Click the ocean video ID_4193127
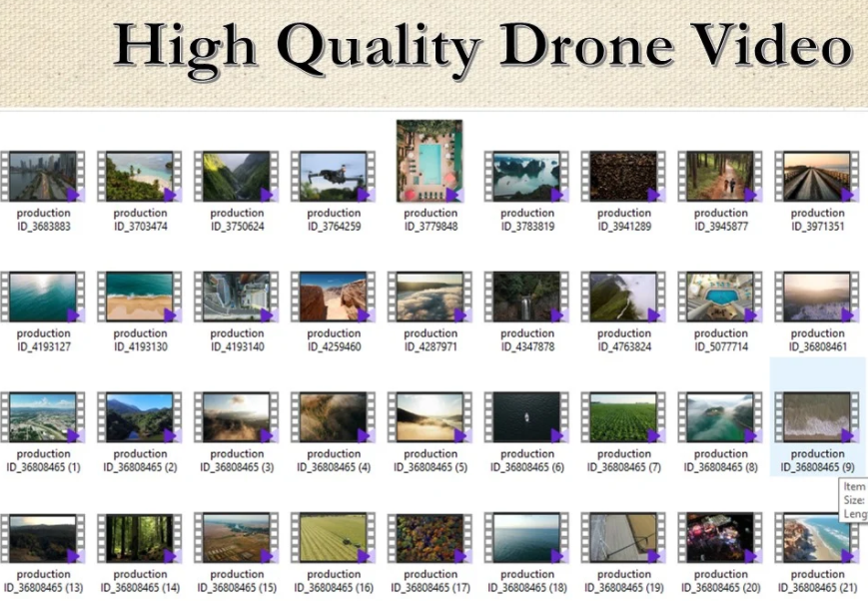868x601 pixels. 42,300
